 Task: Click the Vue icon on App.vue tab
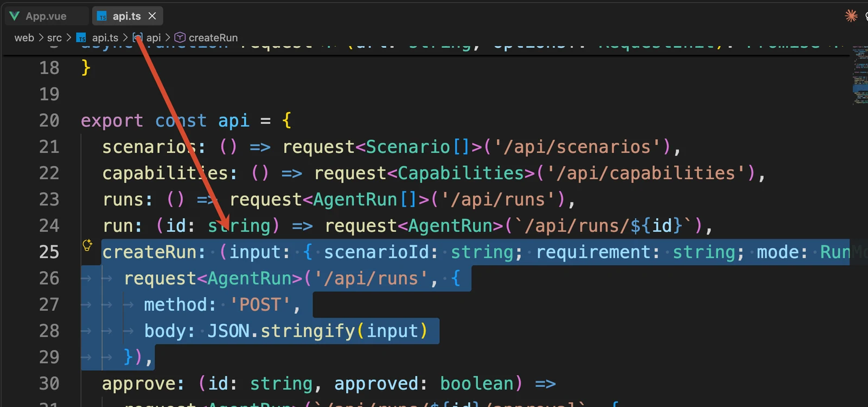[x=15, y=16]
